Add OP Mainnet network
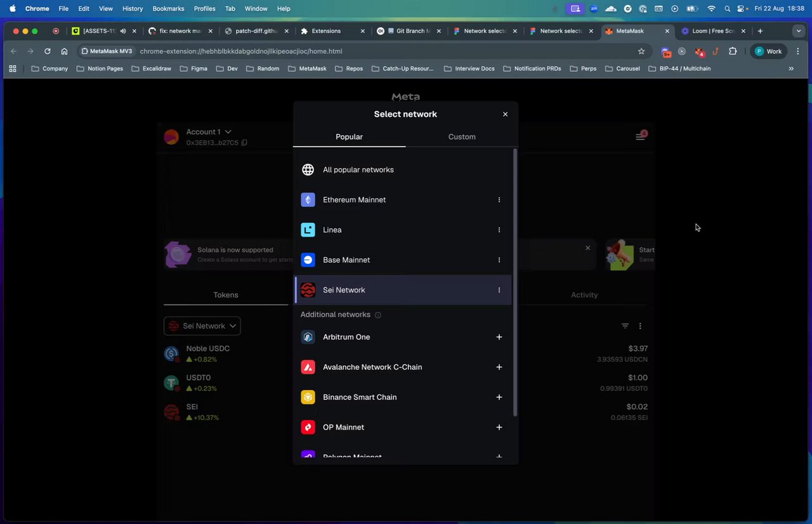This screenshot has width=812, height=524. 499,427
